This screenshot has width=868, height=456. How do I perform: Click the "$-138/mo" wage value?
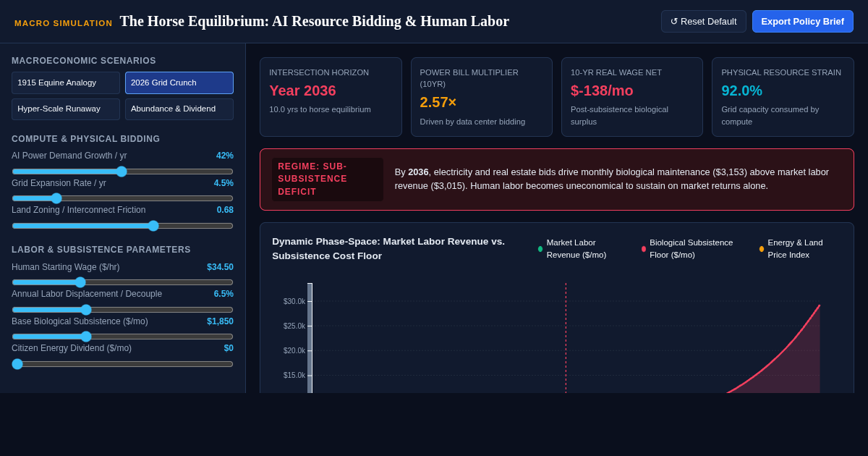pyautogui.click(x=602, y=90)
